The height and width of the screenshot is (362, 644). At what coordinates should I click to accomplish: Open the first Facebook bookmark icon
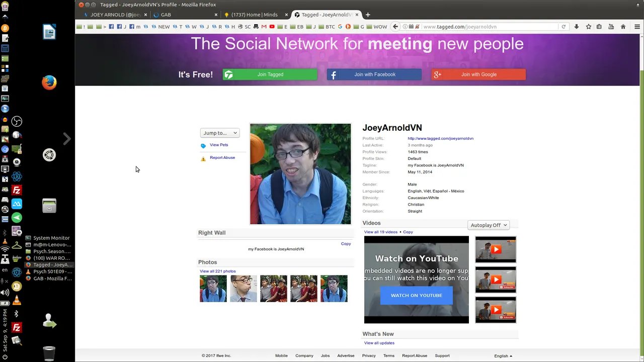(x=111, y=27)
